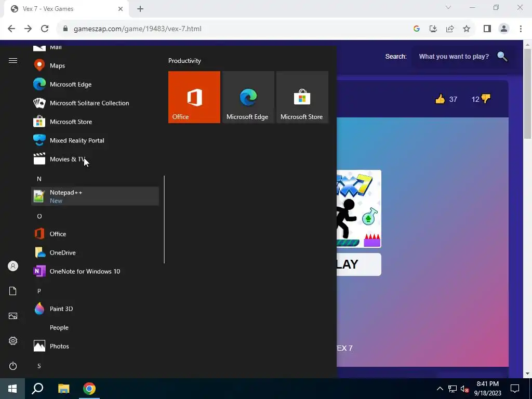Open the user account icon in Start sidebar
Viewport: 532px width, 399px height.
(13, 266)
